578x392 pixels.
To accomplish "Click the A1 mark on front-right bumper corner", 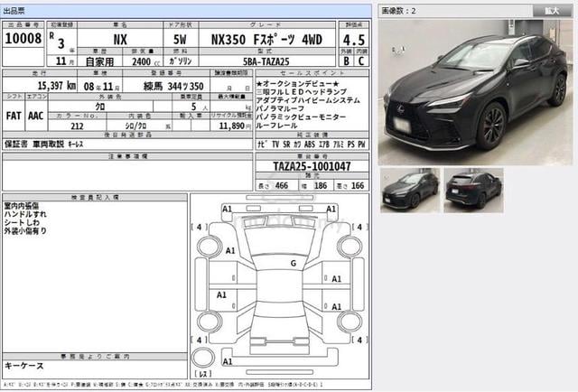I will (331, 209).
